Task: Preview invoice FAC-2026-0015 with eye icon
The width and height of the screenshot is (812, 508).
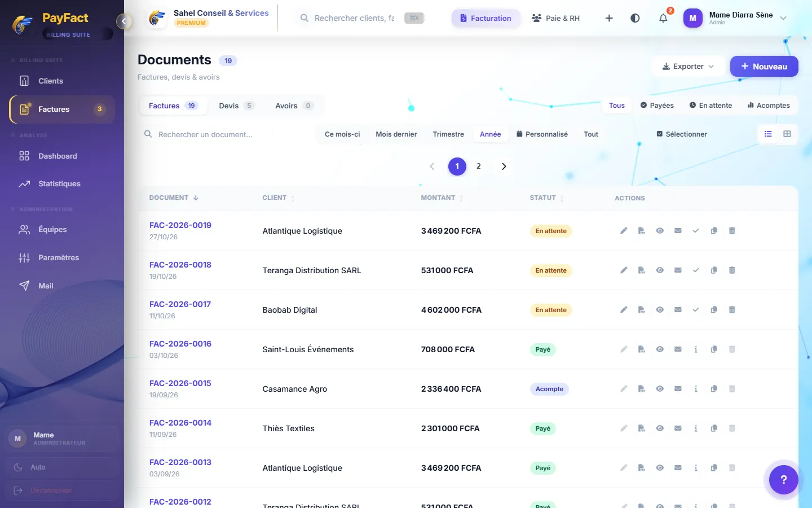Action: [x=660, y=389]
